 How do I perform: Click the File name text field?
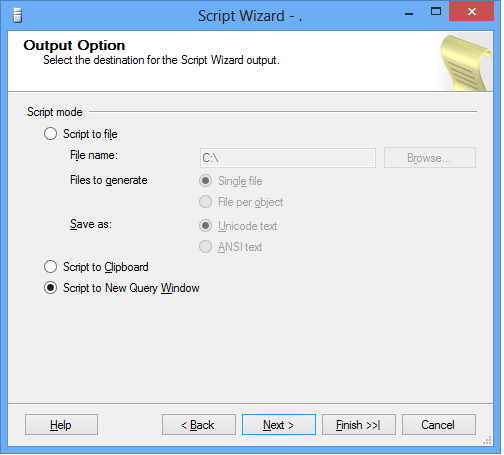(288, 158)
